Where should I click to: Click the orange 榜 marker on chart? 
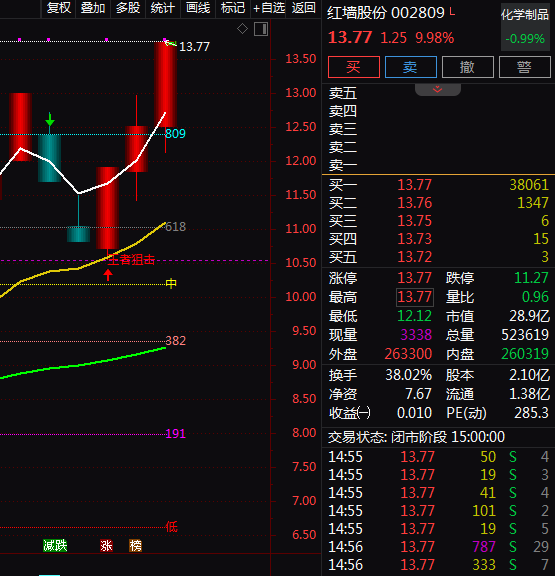pyautogui.click(x=135, y=546)
